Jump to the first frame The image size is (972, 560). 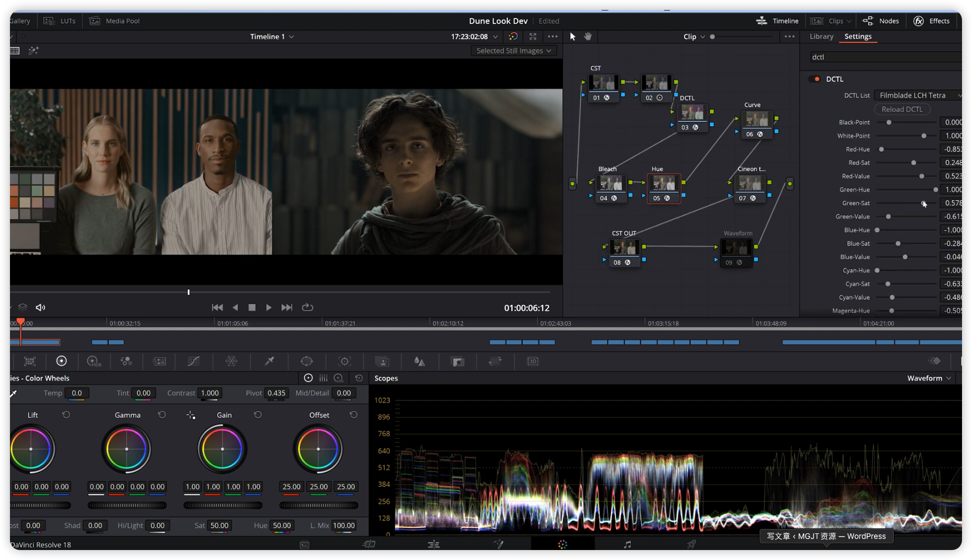pyautogui.click(x=217, y=307)
